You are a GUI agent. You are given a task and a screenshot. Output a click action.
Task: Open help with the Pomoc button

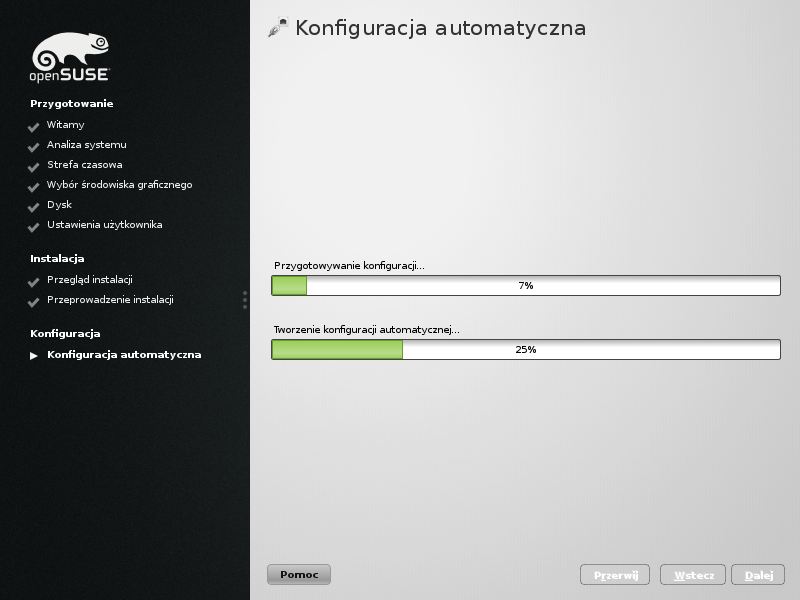pyautogui.click(x=298, y=575)
